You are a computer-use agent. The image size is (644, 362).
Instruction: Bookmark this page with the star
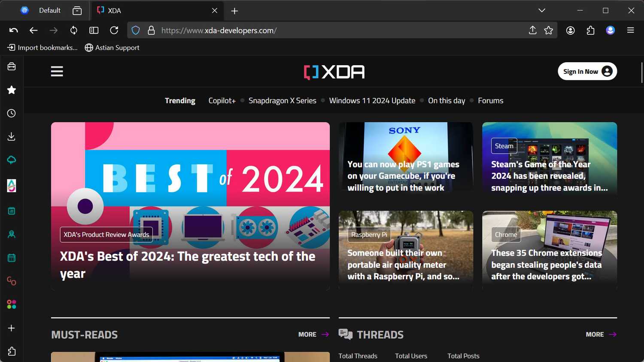pyautogui.click(x=549, y=30)
